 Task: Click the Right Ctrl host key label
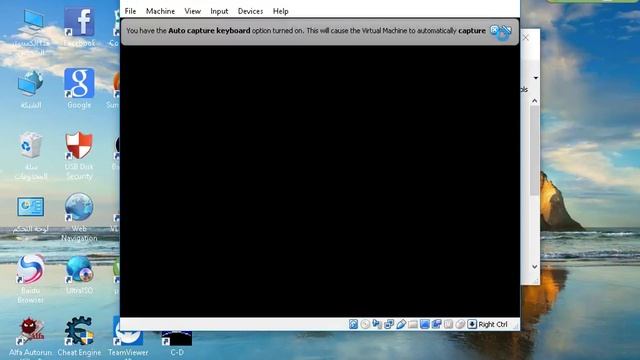[493, 324]
